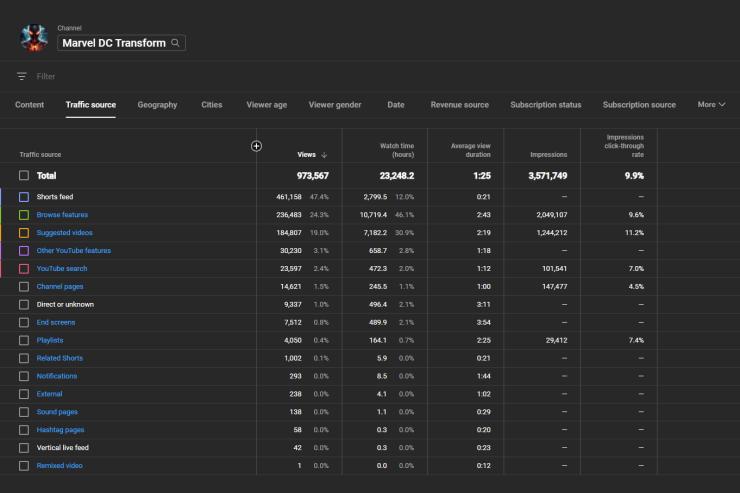Click the Marvel DC Transform channel avatar
The image size is (740, 493).
[x=34, y=38]
